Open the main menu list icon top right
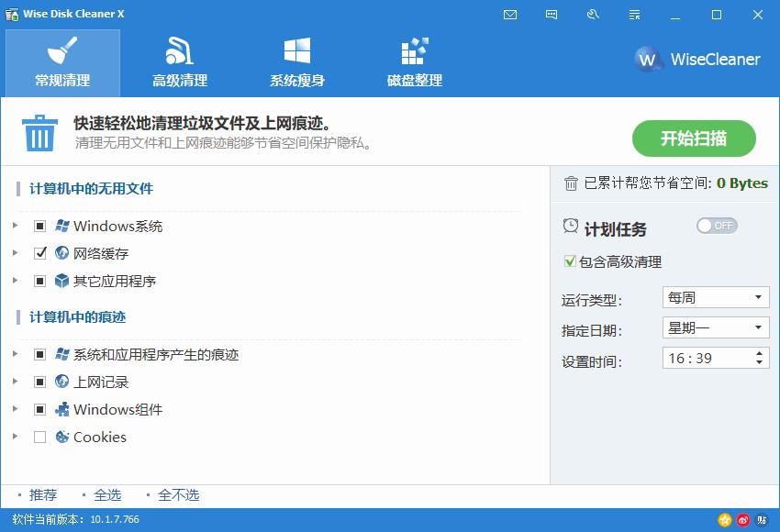 (634, 15)
